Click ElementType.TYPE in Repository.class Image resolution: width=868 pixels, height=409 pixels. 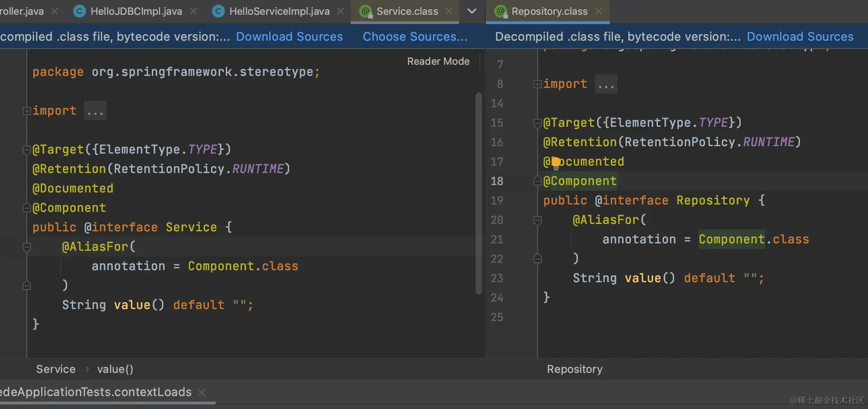tap(669, 123)
